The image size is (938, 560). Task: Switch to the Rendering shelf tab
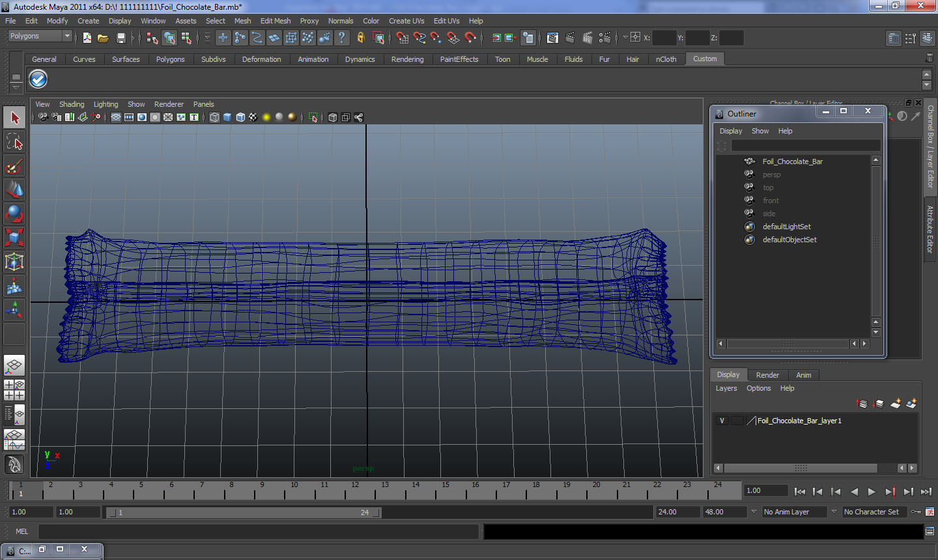[407, 59]
